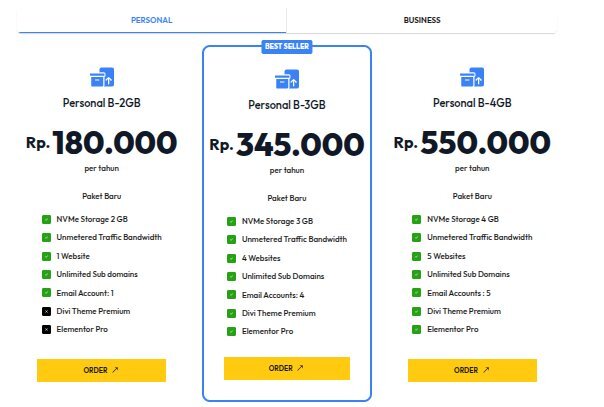The image size is (604, 407).
Task: Switch to the BUSINESS tab
Action: (x=421, y=20)
